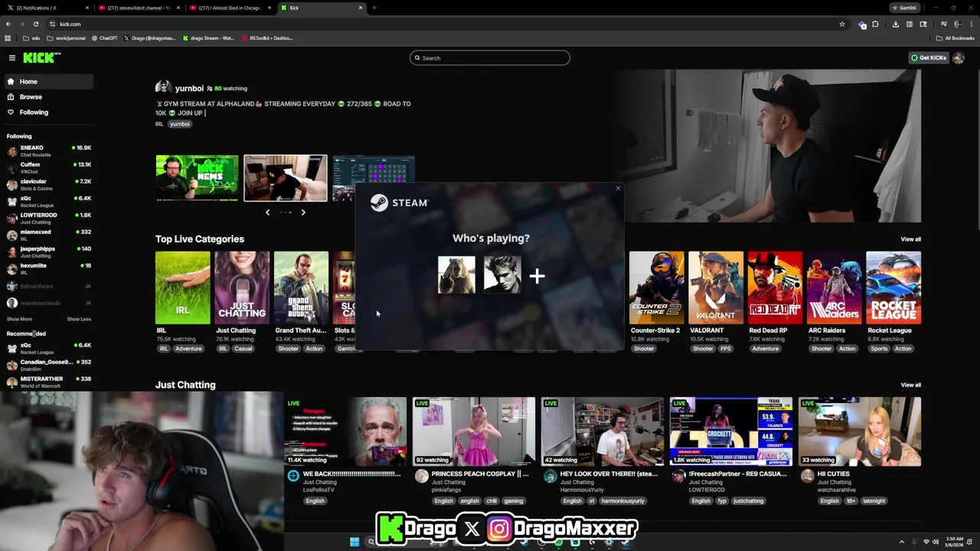This screenshot has height=551, width=980.
Task: Open VALORANT category card
Action: 716,288
